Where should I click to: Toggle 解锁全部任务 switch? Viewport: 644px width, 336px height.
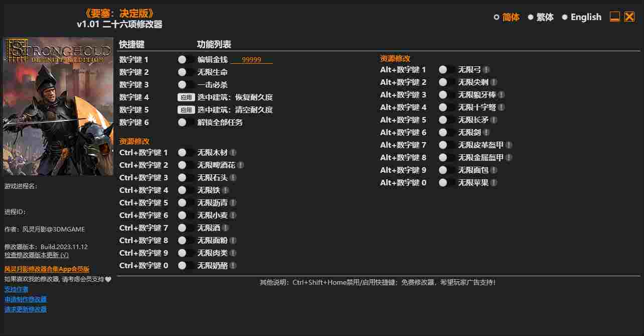(186, 122)
